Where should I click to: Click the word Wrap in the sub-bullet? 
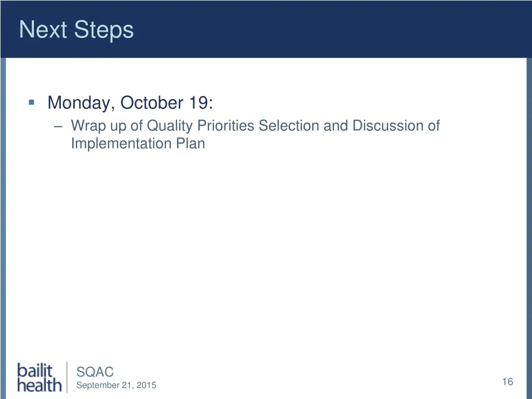pyautogui.click(x=88, y=126)
